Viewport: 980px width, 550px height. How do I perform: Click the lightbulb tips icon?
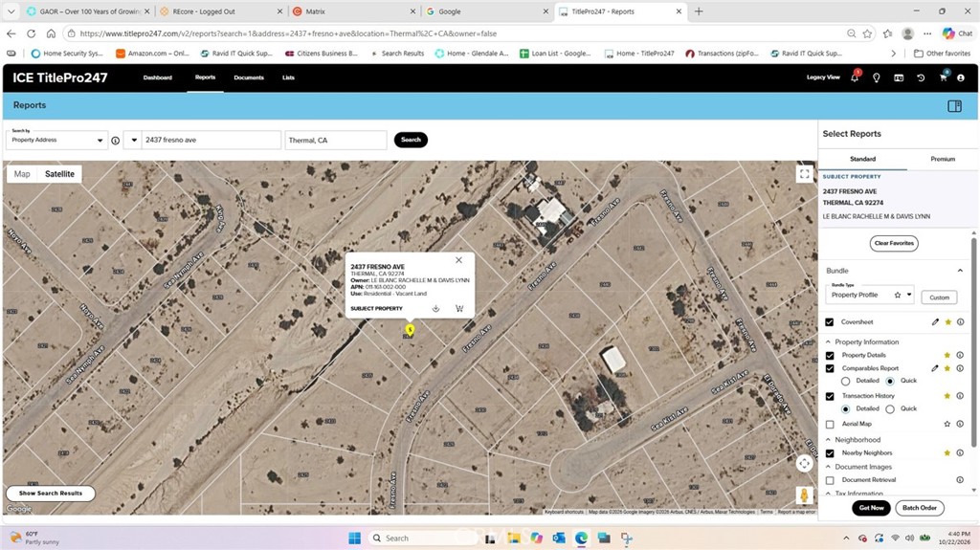[x=877, y=77]
